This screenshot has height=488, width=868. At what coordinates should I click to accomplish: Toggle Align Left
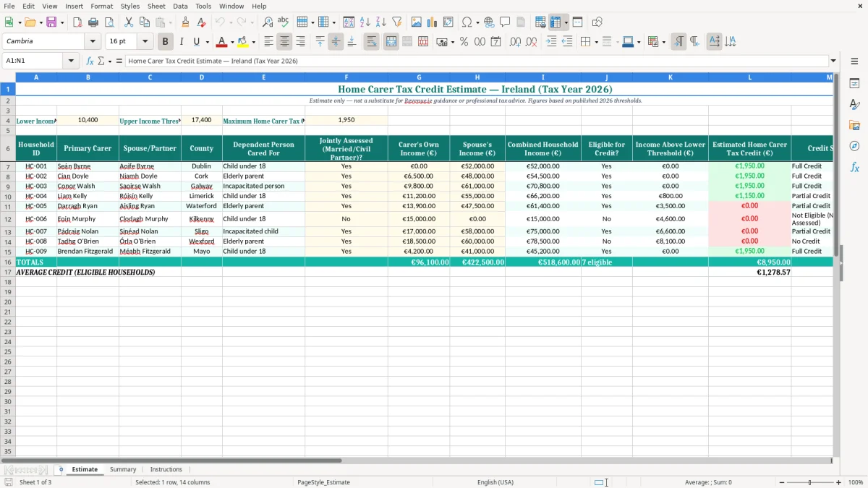click(268, 42)
